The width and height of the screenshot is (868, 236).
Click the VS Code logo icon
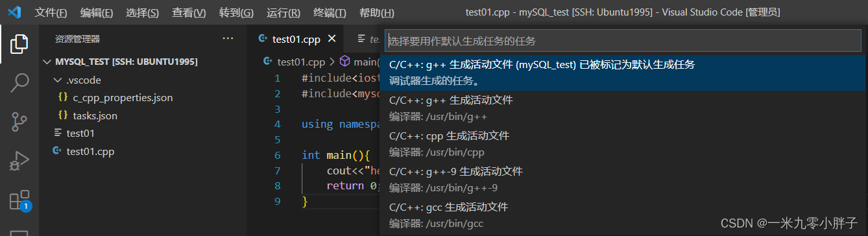pyautogui.click(x=14, y=12)
